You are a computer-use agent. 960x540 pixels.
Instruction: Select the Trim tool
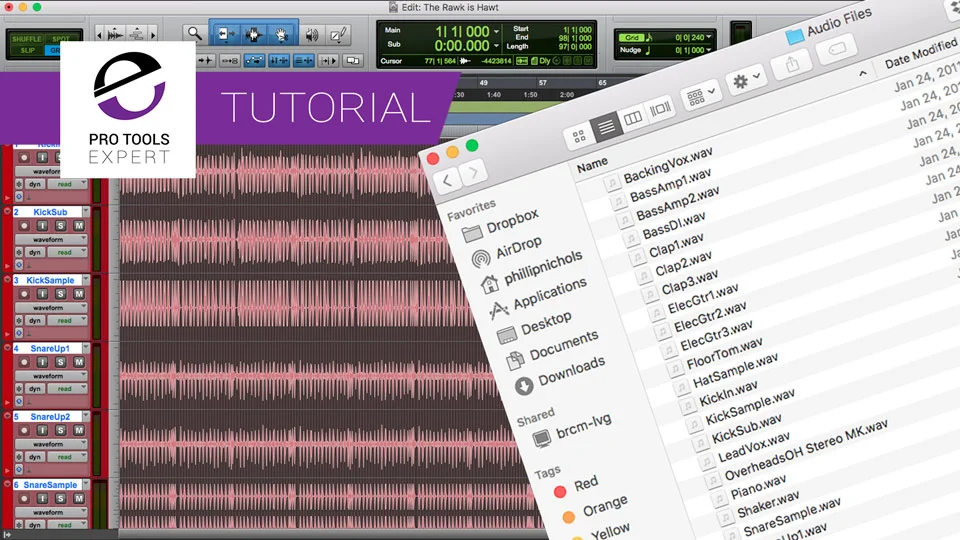[x=225, y=34]
